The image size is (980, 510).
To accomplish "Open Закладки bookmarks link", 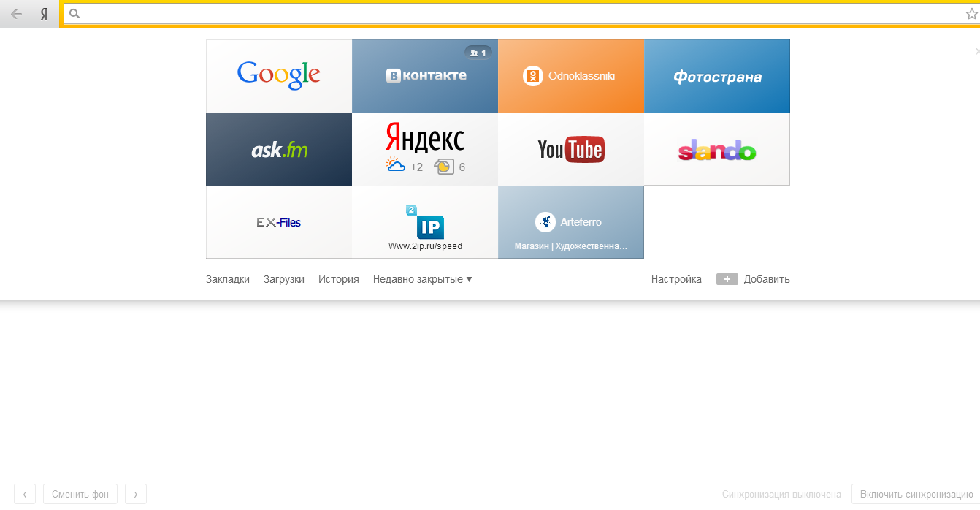I will click(228, 279).
